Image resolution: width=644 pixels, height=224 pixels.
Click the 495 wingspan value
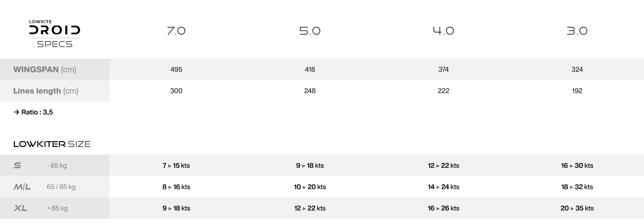176,70
